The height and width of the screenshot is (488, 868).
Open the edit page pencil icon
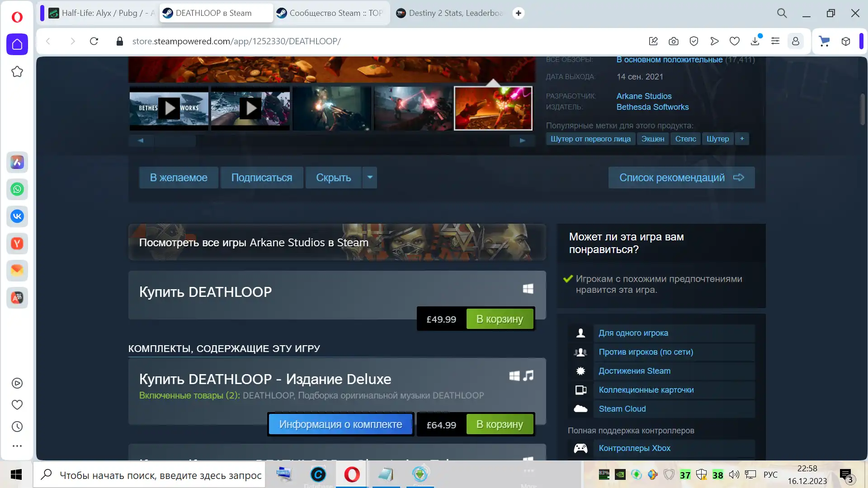[653, 41]
